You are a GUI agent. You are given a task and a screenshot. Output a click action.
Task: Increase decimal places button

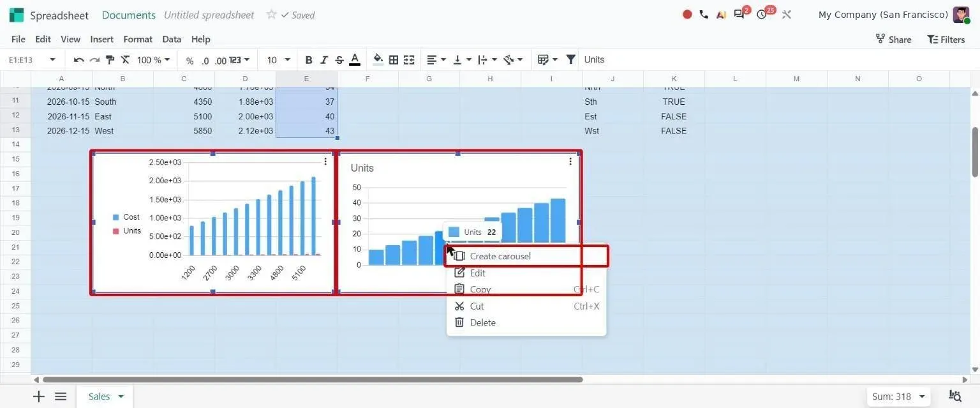221,61
